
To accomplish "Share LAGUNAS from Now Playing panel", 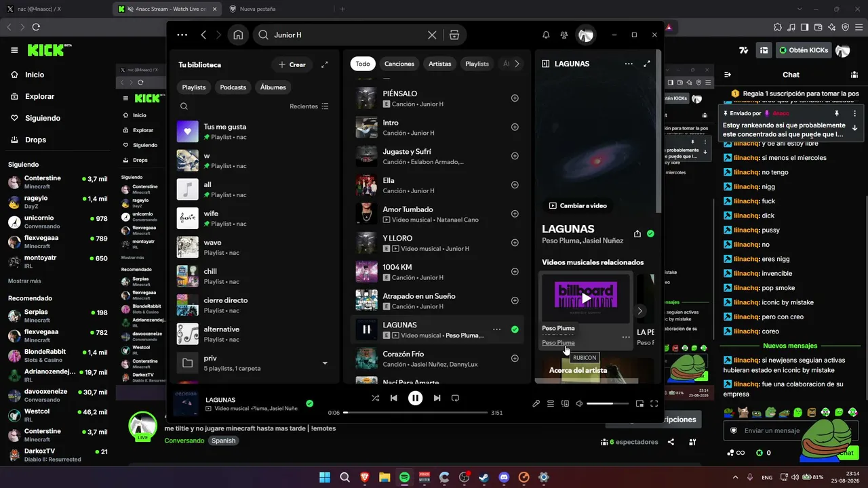I will tap(637, 234).
